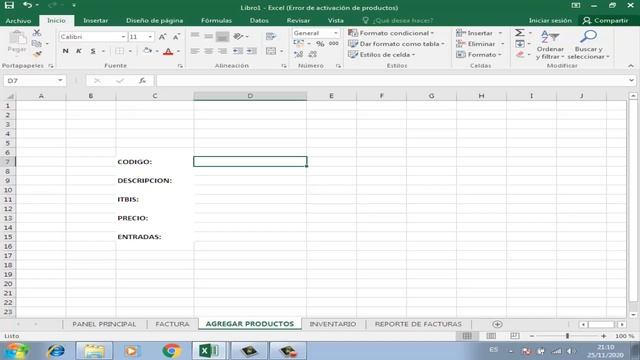
Task: Click the AutoSum sigma icon
Action: click(x=520, y=32)
